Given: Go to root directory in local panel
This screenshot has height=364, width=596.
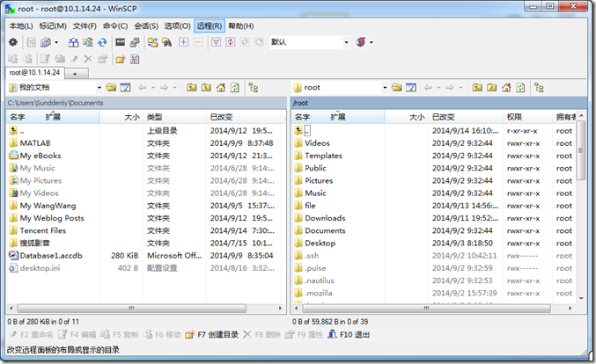Looking at the screenshot, I should tap(206, 88).
